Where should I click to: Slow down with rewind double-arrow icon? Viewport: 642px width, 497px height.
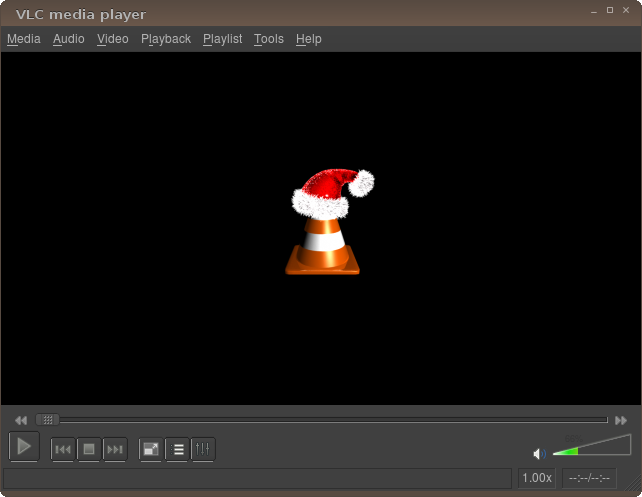tap(21, 420)
